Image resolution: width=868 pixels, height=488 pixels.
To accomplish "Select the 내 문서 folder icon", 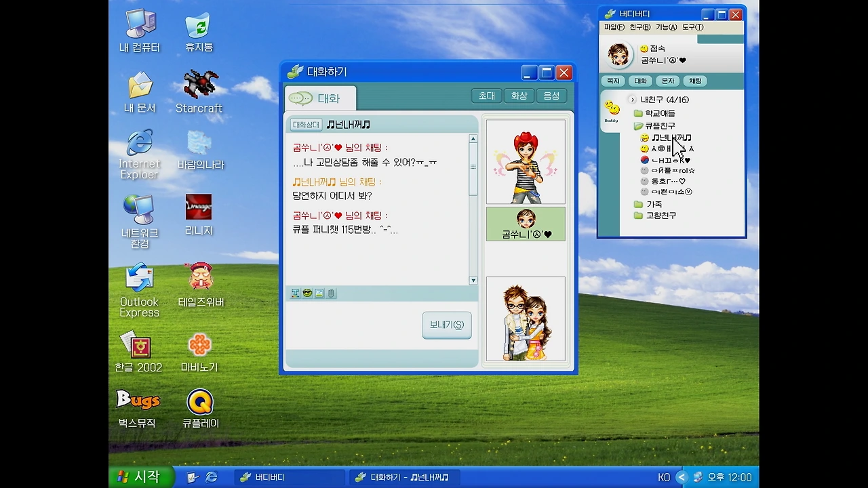I will click(x=140, y=92).
